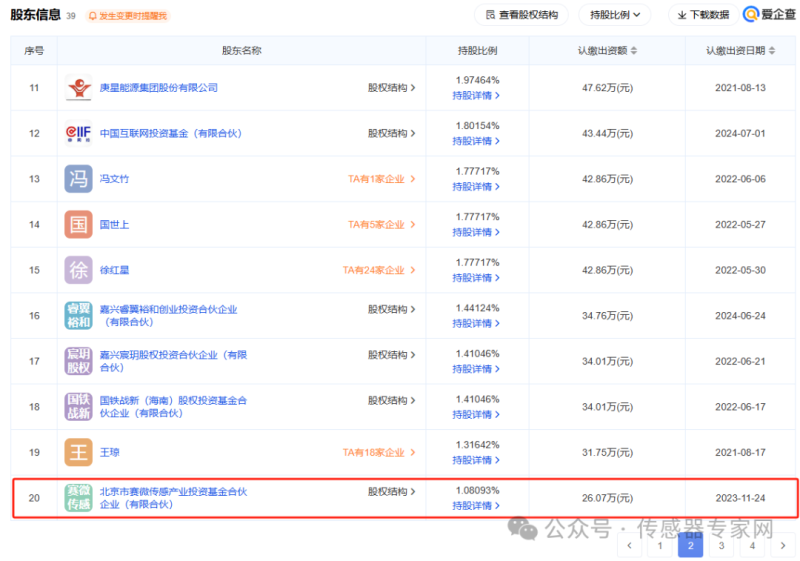The height and width of the screenshot is (561, 800).
Task: View 持股详情 for 嘉兴宸玥 row
Action: coord(476,369)
